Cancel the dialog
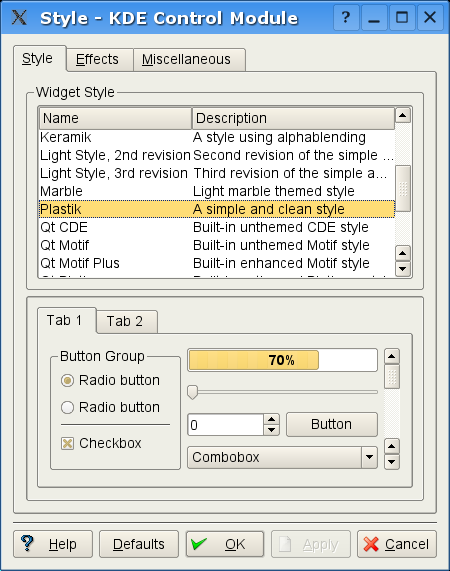The image size is (450, 571). tap(397, 544)
